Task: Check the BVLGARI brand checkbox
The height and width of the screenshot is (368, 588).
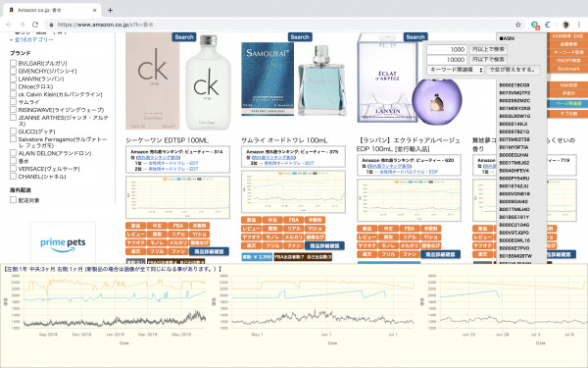Action: [13, 63]
